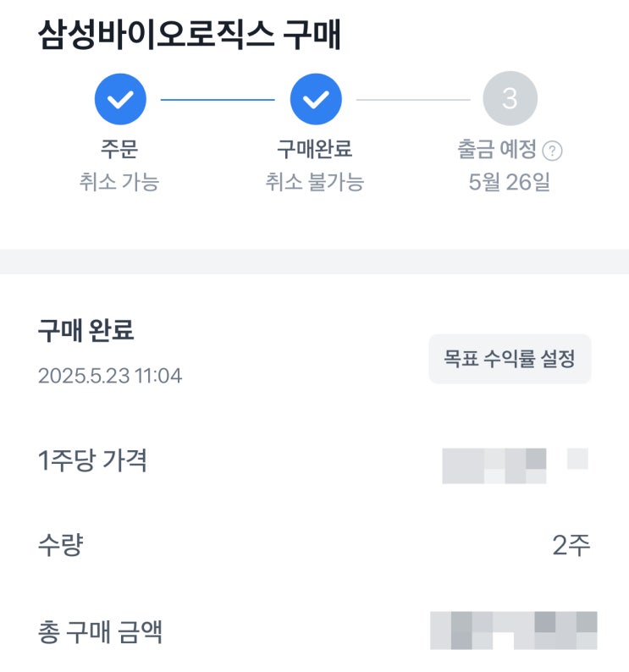Select the 구매완료 step label
The image size is (629, 672).
[315, 149]
